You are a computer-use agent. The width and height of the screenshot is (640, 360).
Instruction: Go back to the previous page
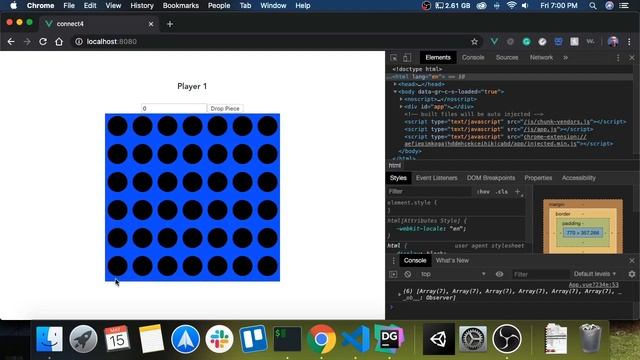[11, 42]
